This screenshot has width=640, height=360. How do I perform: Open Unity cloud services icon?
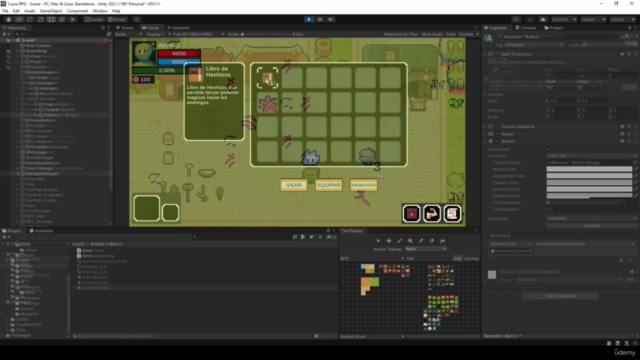coord(542,19)
